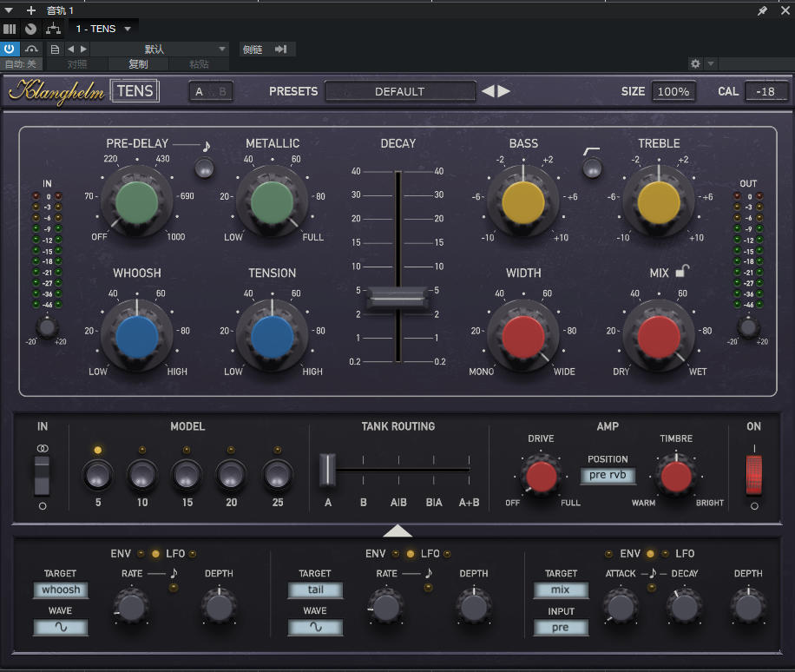Screen dimensions: 795x672
Task: Expand the arrow next to settings gear
Action: (711, 63)
